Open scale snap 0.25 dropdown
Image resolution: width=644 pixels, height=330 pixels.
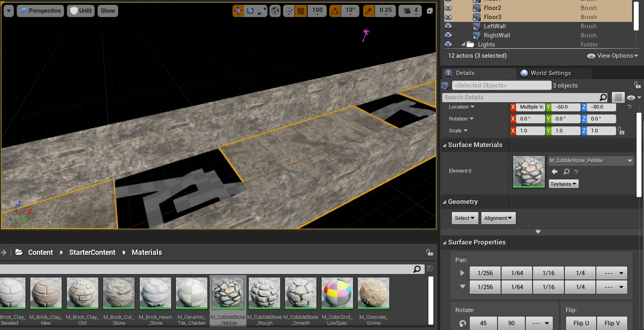(x=386, y=11)
